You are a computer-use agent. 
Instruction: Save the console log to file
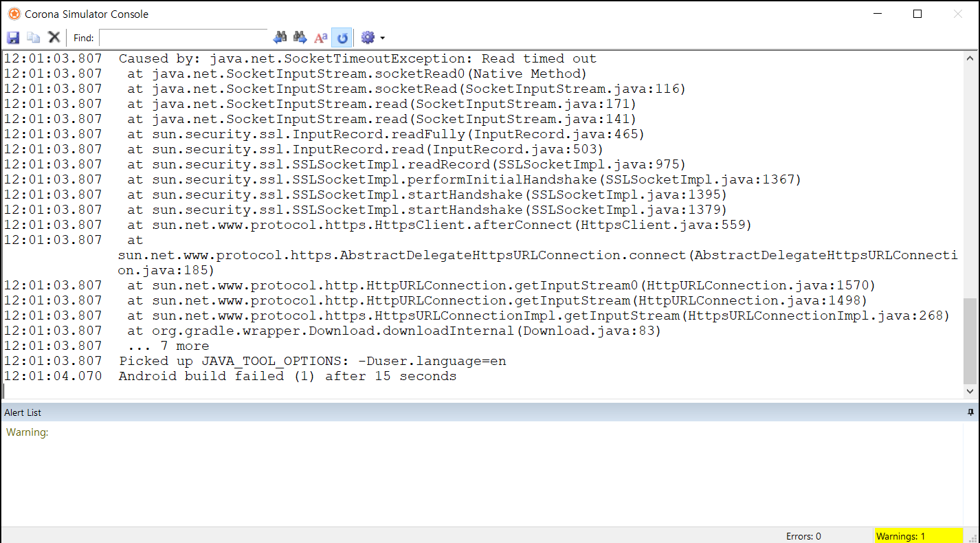coord(12,37)
